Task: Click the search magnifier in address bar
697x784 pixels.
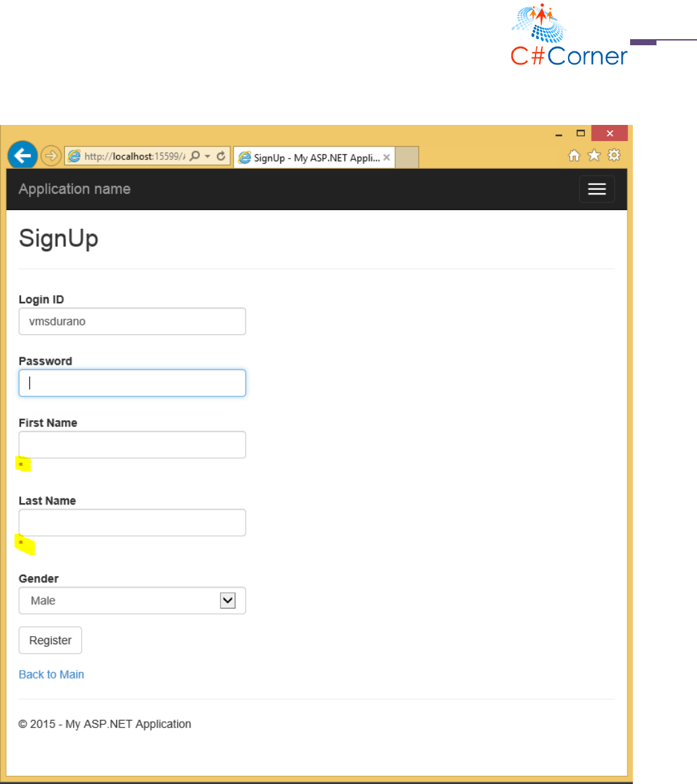Action: tap(195, 156)
